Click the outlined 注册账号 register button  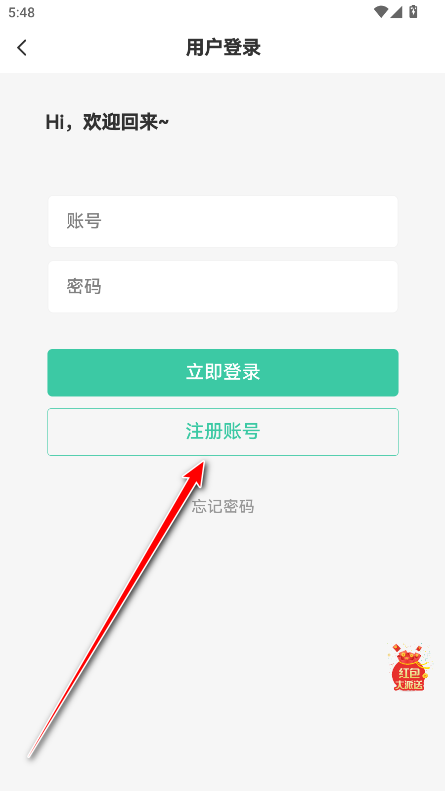pyautogui.click(x=223, y=432)
